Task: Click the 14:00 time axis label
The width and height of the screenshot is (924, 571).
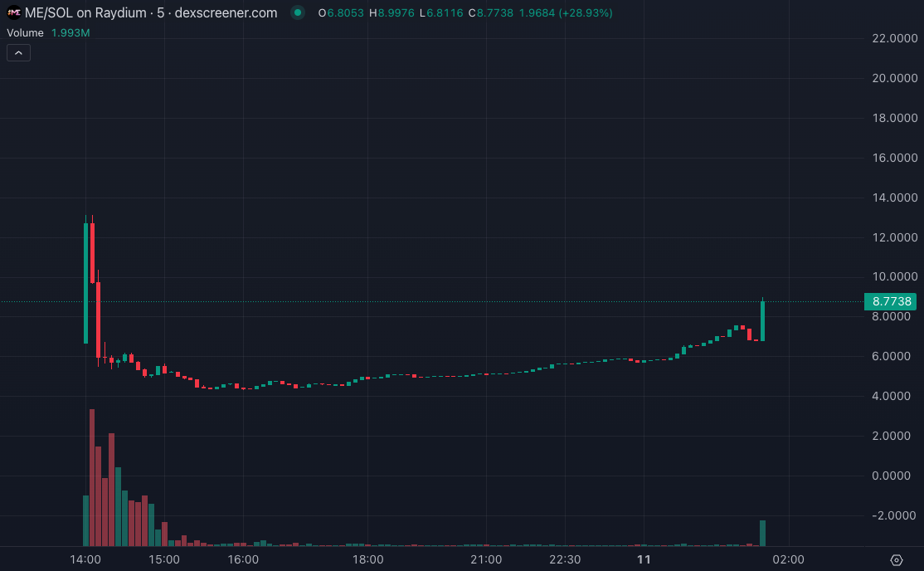Action: [85, 559]
